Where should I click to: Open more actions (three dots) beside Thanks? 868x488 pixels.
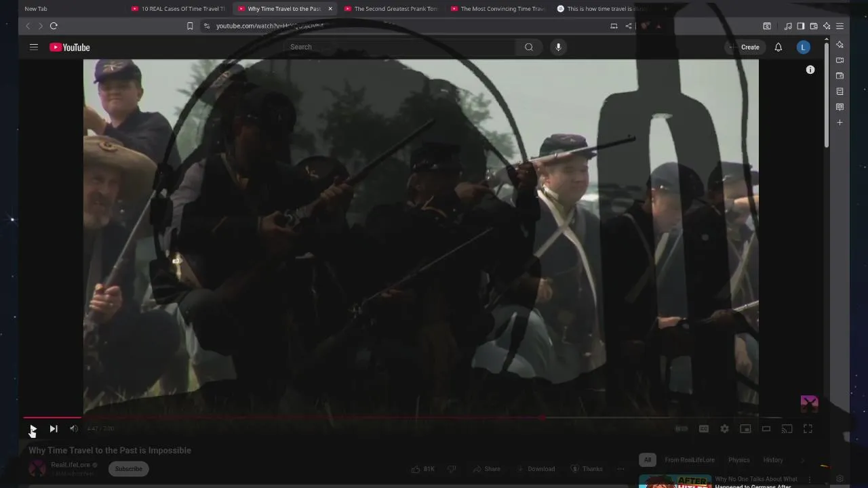[620, 468]
